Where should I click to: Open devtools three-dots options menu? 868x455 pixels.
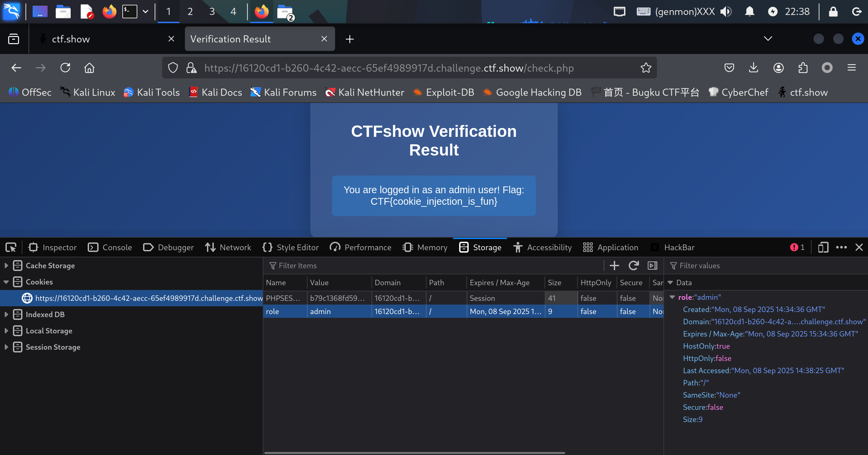click(x=841, y=247)
